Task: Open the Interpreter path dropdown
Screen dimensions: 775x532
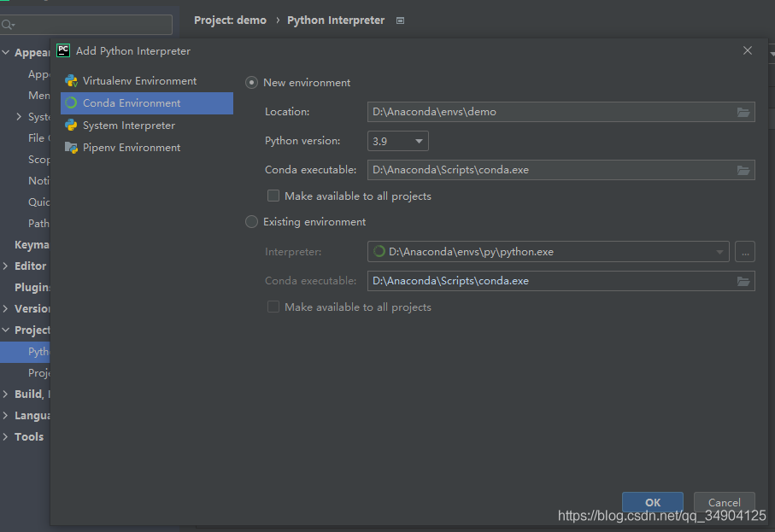Action: tap(720, 252)
